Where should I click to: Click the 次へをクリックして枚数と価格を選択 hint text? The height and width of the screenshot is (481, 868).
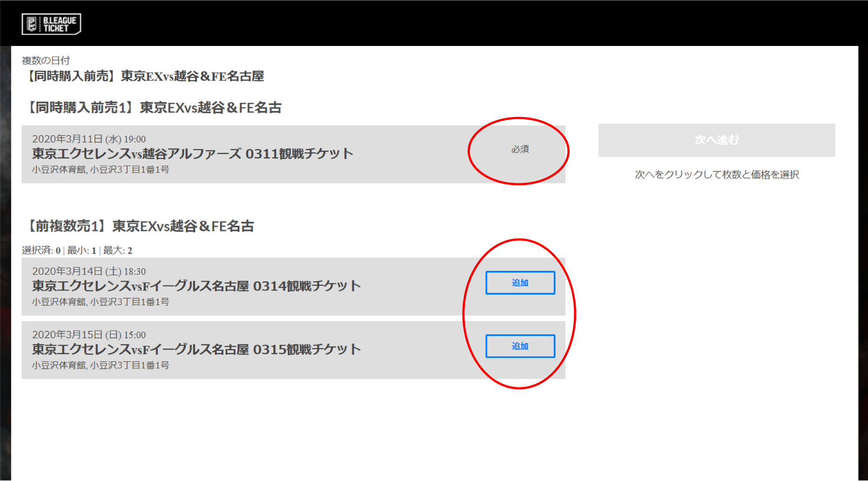click(717, 174)
